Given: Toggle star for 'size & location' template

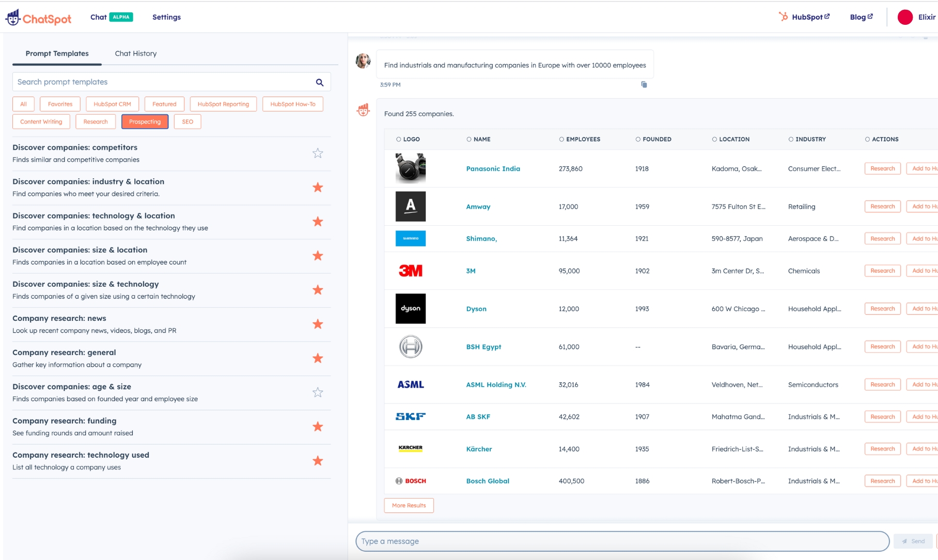Looking at the screenshot, I should click(x=318, y=256).
